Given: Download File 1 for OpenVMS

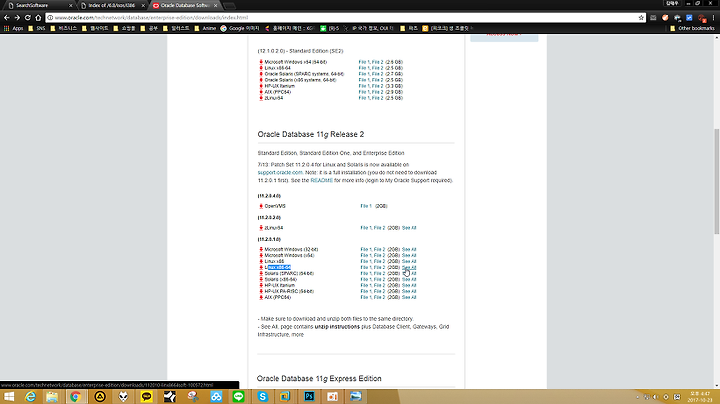Looking at the screenshot, I should (x=366, y=206).
